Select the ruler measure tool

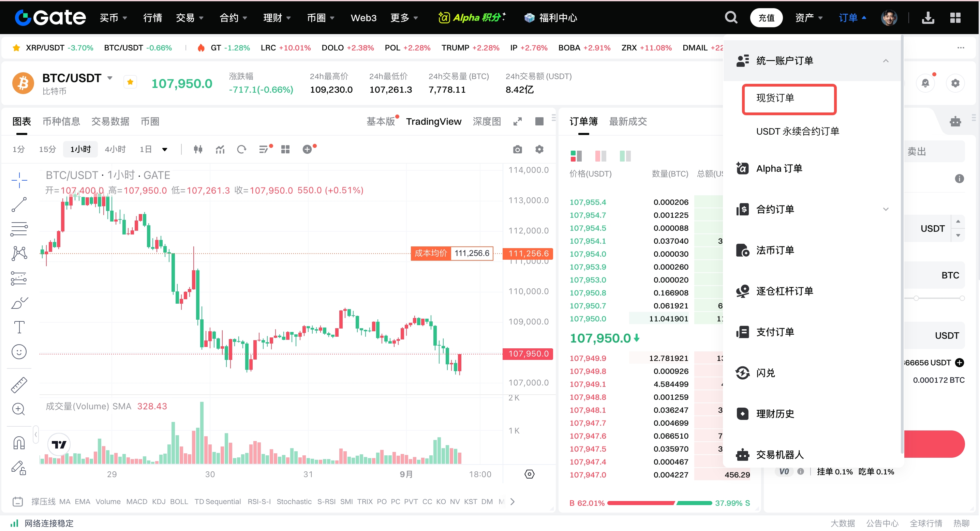pos(19,384)
